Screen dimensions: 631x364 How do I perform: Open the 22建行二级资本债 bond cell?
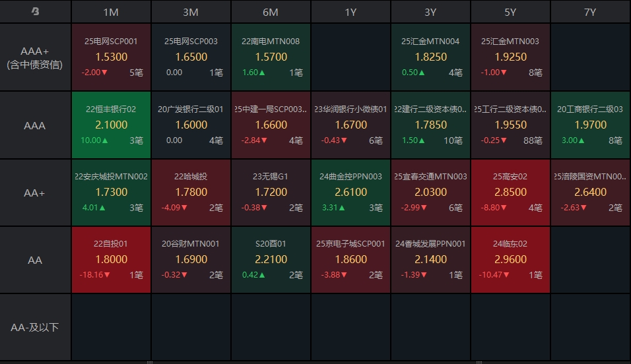pos(430,125)
